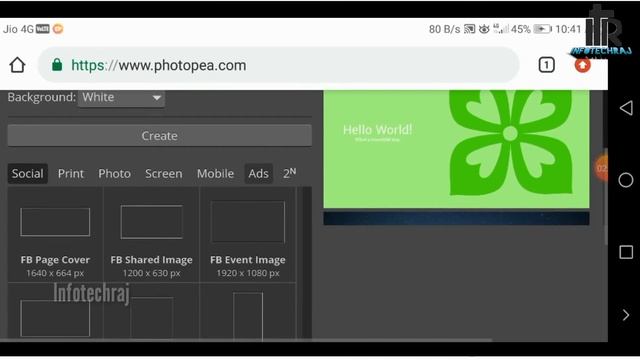640x360 pixels.
Task: Switch to the Social presets tab
Action: point(27,173)
